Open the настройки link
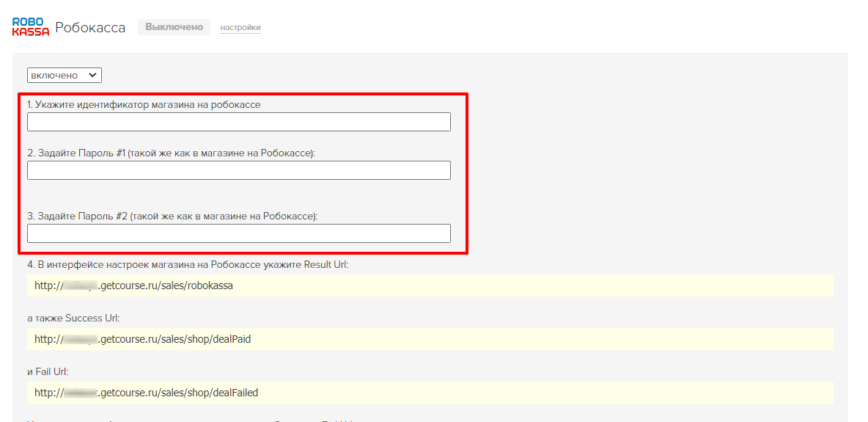Screen dimensions: 868x422 tap(240, 27)
